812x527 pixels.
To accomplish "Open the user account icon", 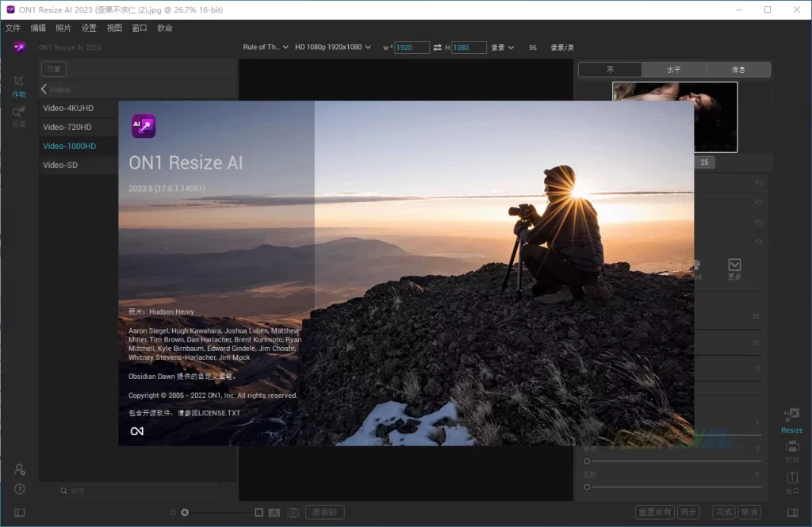I will tap(20, 469).
